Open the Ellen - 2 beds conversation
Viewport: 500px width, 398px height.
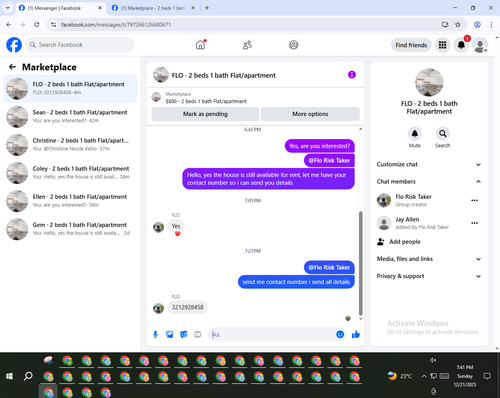[x=70, y=201]
